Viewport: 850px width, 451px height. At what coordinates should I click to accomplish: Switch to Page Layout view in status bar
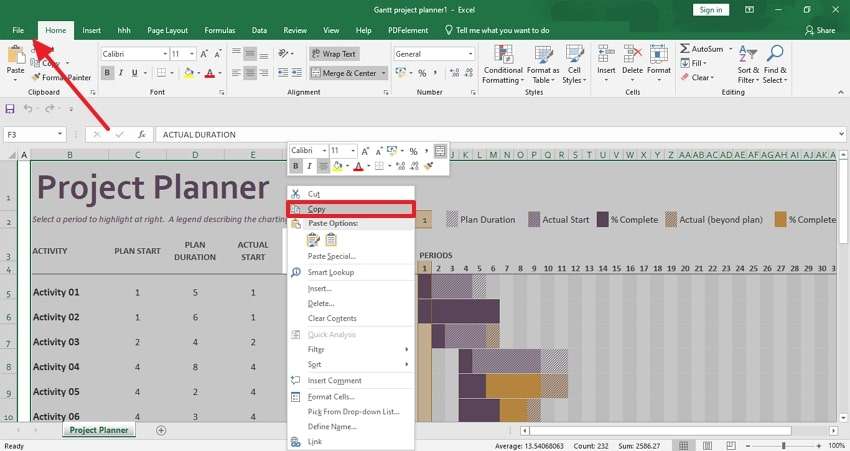707,446
